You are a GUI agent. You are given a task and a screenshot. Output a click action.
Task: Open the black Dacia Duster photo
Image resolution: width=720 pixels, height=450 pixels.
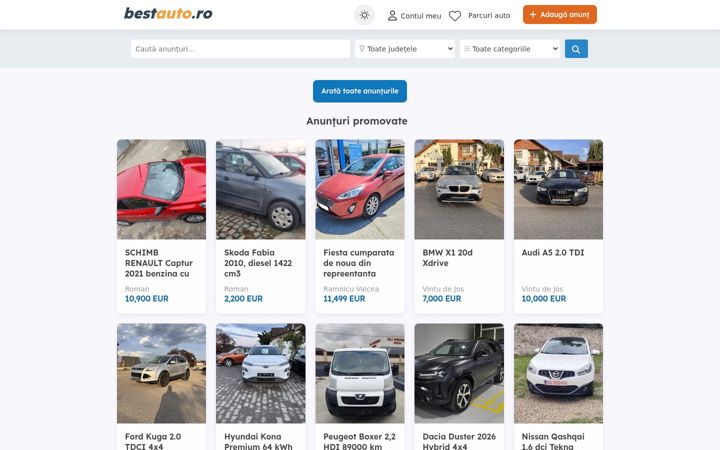[459, 373]
